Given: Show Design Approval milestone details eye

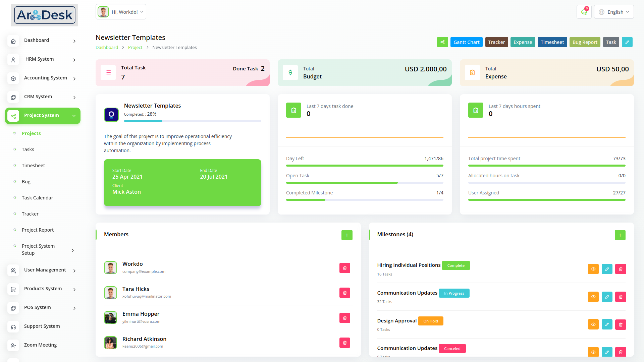Looking at the screenshot, I should [593, 324].
